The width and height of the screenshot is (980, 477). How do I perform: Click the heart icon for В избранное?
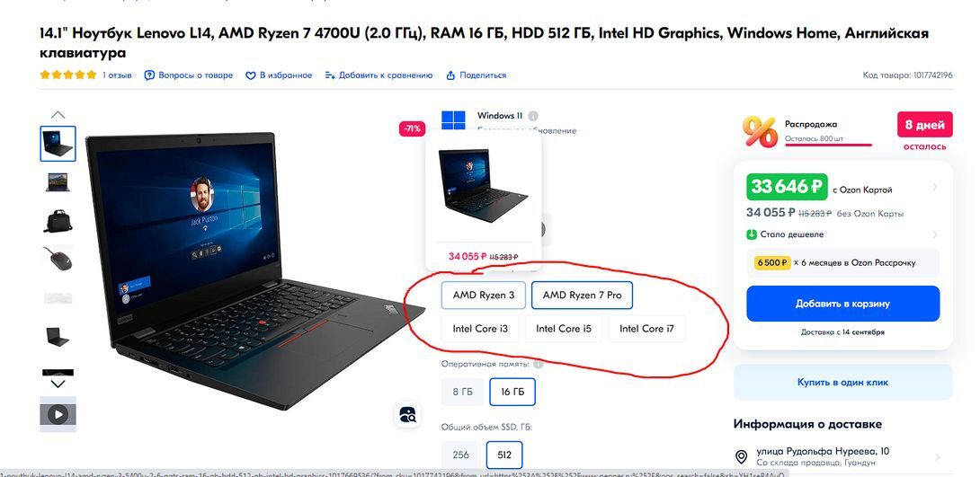click(250, 75)
